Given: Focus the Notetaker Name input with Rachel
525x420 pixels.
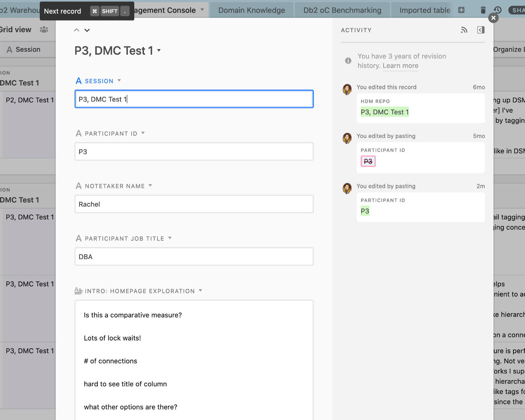Looking at the screenshot, I should coord(194,204).
